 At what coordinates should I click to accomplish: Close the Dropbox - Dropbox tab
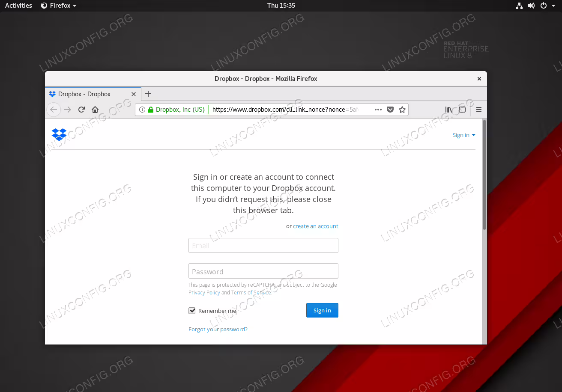point(134,94)
